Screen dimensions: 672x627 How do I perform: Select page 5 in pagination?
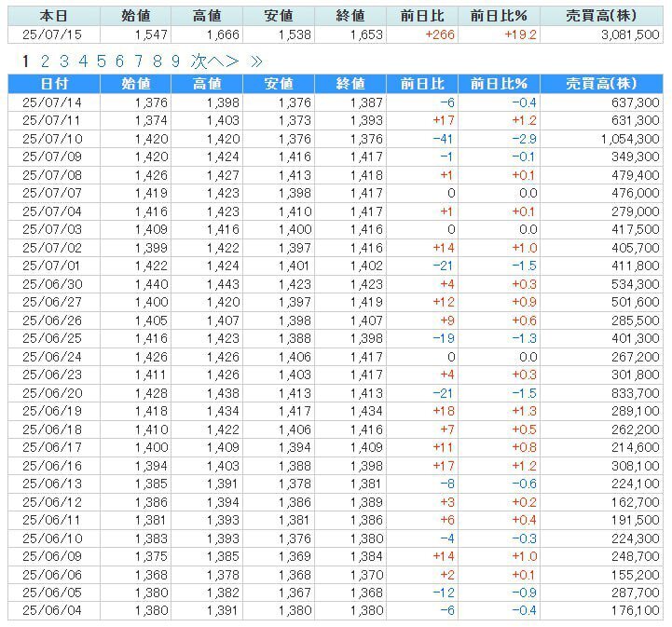click(102, 61)
